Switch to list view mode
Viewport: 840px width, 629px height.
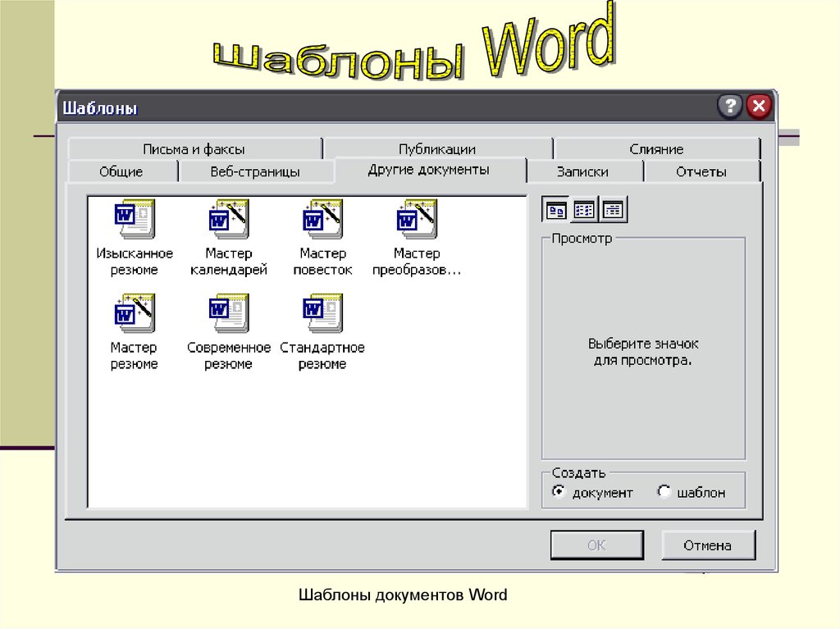point(584,210)
